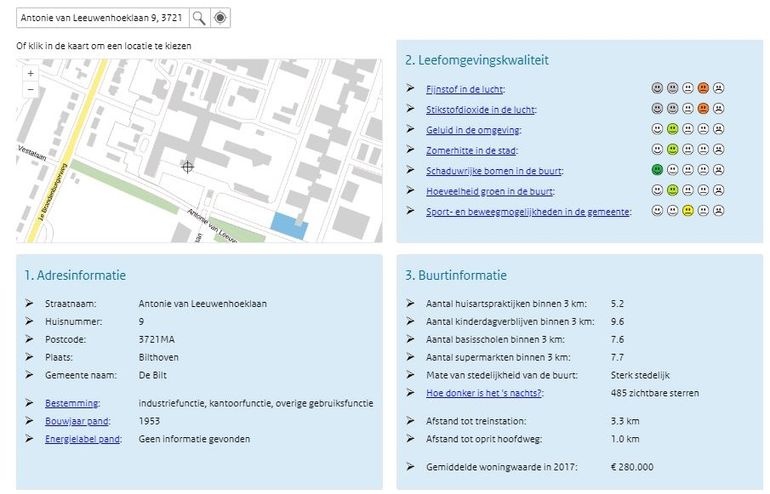This screenshot has width=770, height=494.
Task: Click the first smiley in Sport- en beweegmogelijkheden row
Action: [x=657, y=211]
